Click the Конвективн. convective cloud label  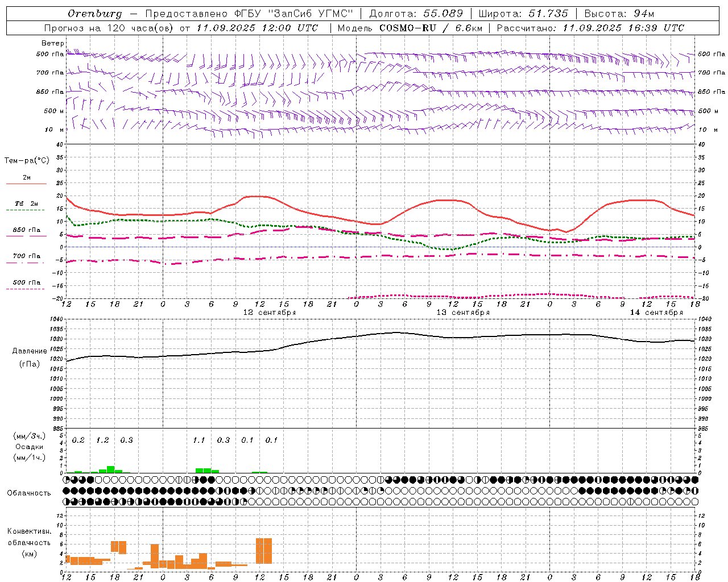30,531
